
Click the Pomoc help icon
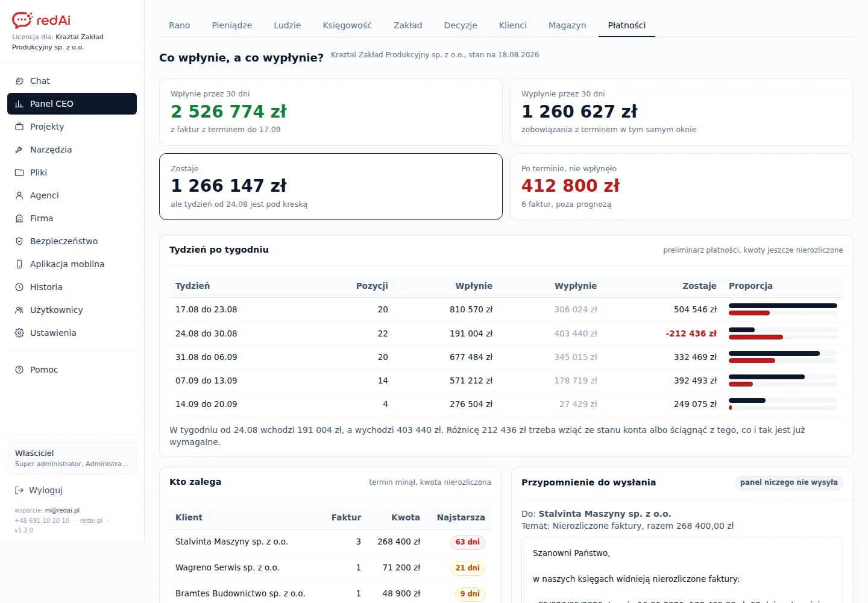tap(19, 370)
